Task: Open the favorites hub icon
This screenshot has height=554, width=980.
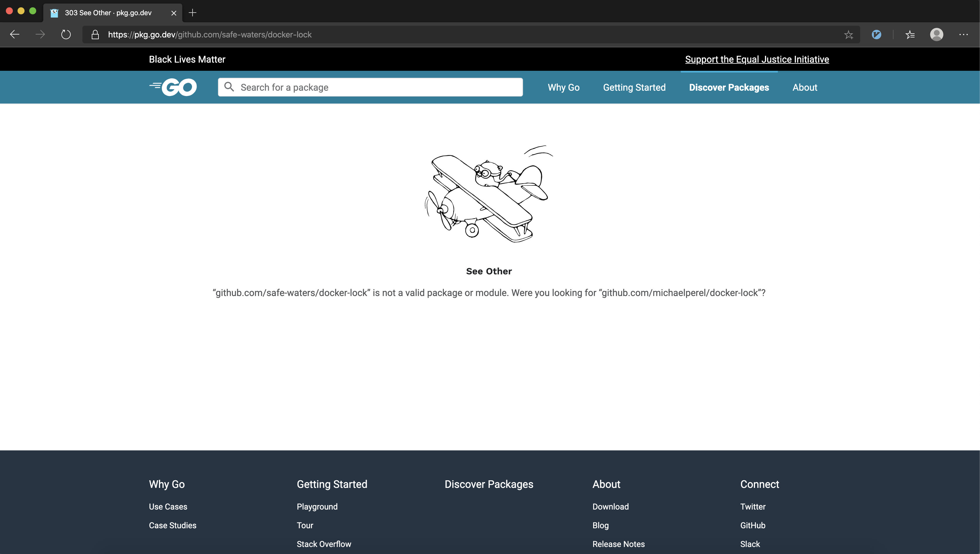Action: pos(910,35)
